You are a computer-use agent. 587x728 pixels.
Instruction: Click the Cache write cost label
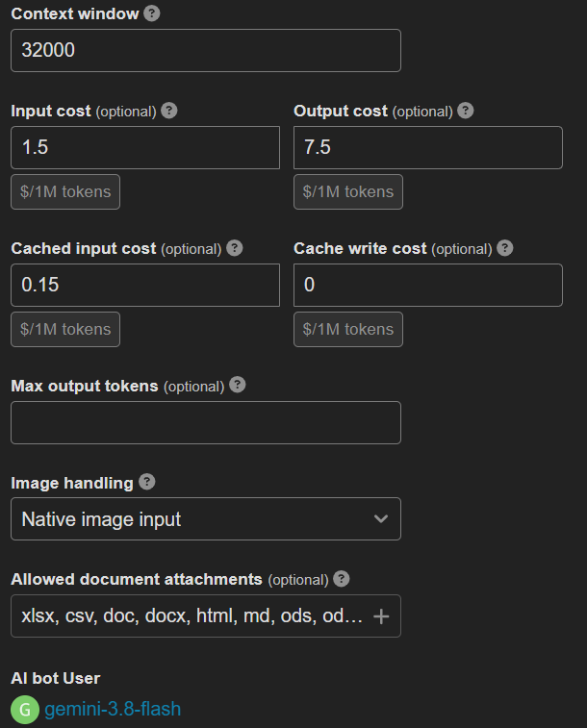(x=360, y=248)
